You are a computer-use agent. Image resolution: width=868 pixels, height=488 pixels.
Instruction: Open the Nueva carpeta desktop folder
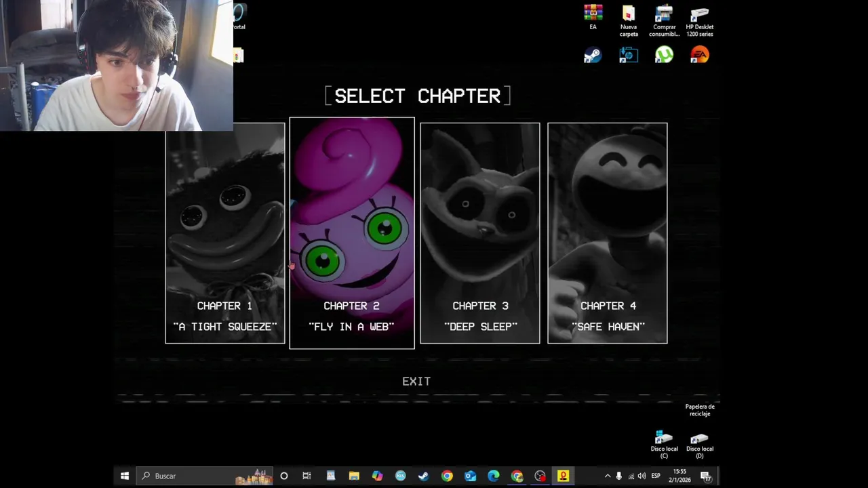(629, 21)
